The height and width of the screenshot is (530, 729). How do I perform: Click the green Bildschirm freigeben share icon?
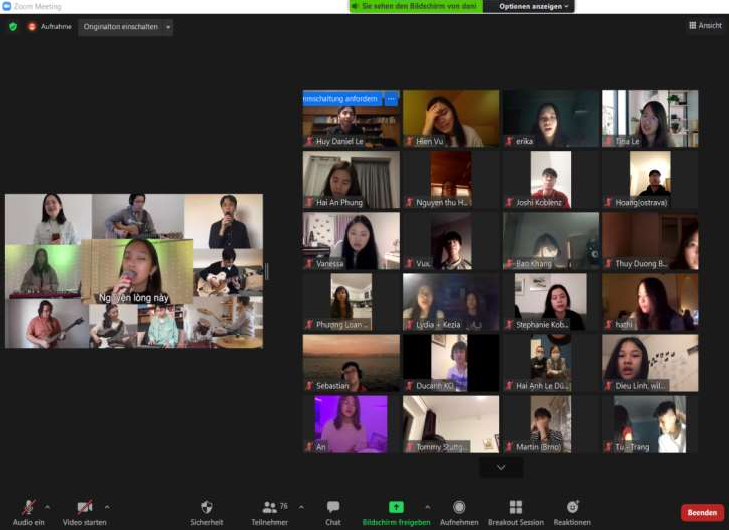(x=396, y=507)
